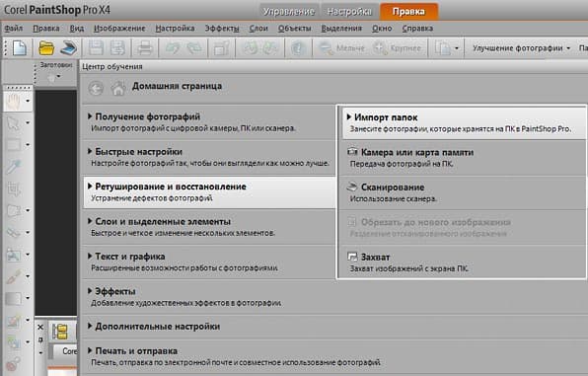
Task: Select the Straighten tool
Action: click(x=14, y=210)
